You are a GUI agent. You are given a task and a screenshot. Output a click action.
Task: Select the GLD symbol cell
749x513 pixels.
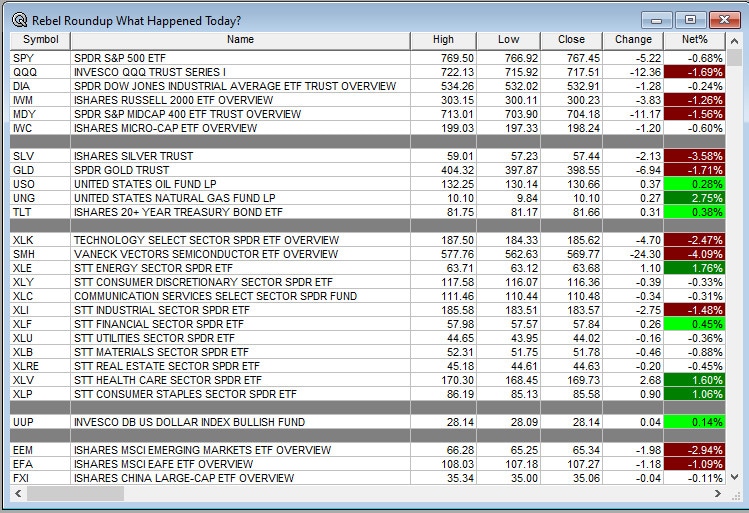[40, 170]
